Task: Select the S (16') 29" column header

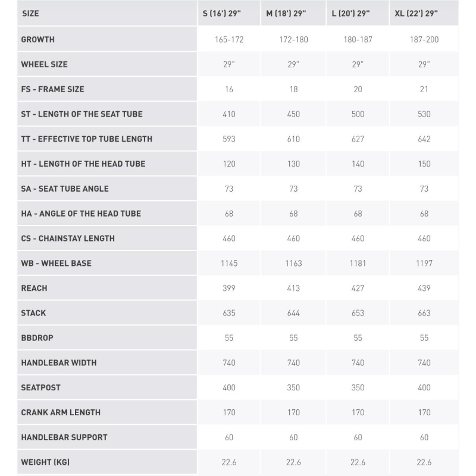Action: point(221,13)
